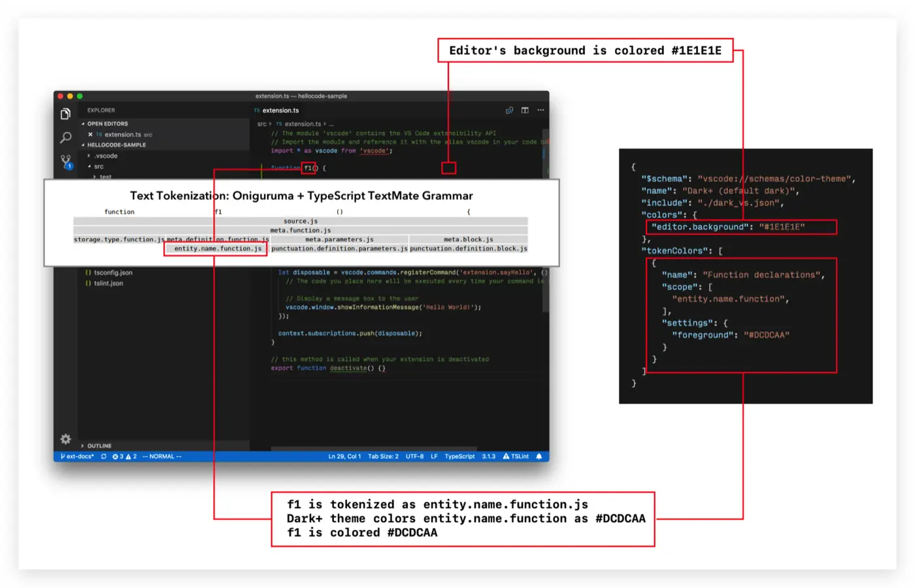Click the -- NORMAL -- Vim mode indicator
The height and width of the screenshot is (588, 915).
tap(162, 457)
